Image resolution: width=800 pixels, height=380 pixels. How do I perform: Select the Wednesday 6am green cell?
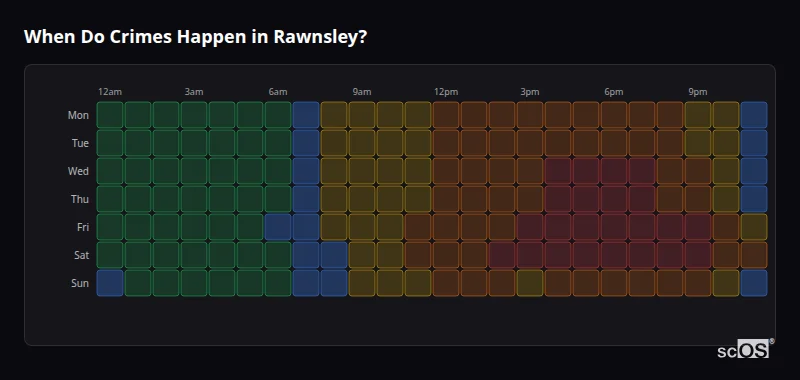tap(278, 171)
